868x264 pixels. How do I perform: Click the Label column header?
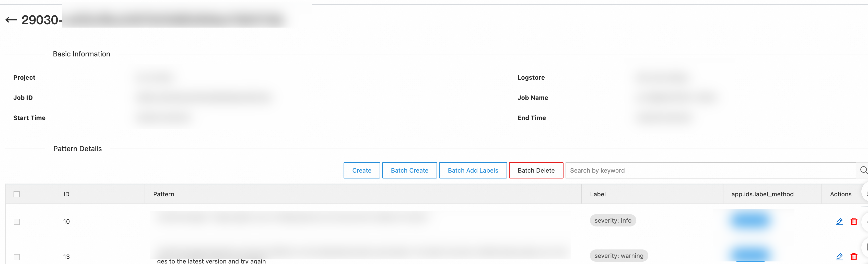click(x=598, y=194)
